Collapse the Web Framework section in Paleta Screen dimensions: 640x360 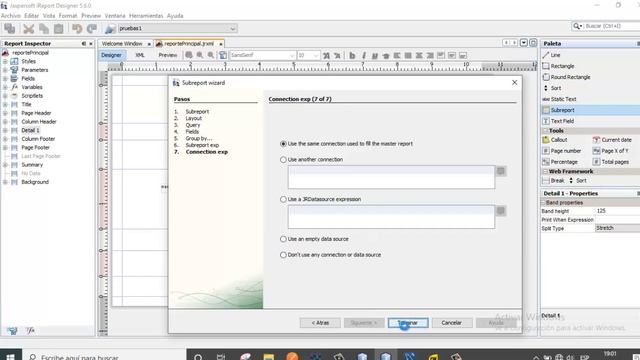coord(545,171)
